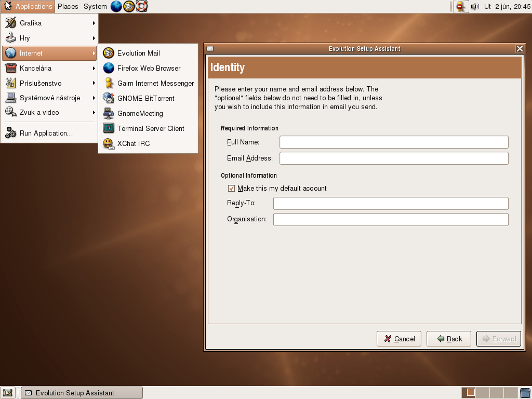Click the Kancelária typewriter icon
This screenshot has width=532, height=399.
click(10, 68)
